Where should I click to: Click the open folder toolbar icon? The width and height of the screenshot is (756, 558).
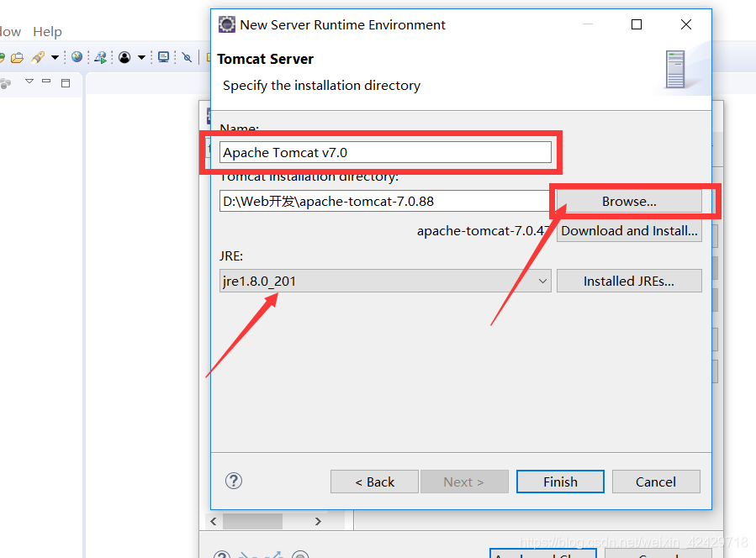(18, 58)
